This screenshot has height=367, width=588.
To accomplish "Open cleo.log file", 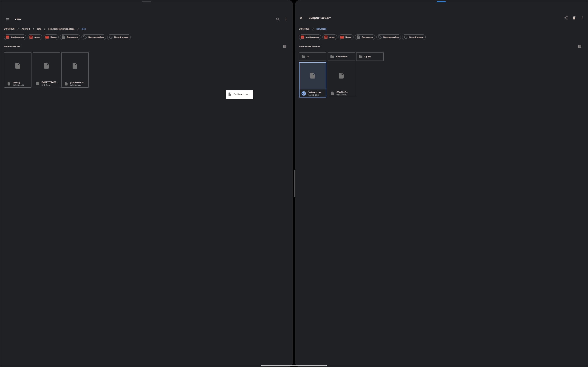I will click(x=18, y=70).
